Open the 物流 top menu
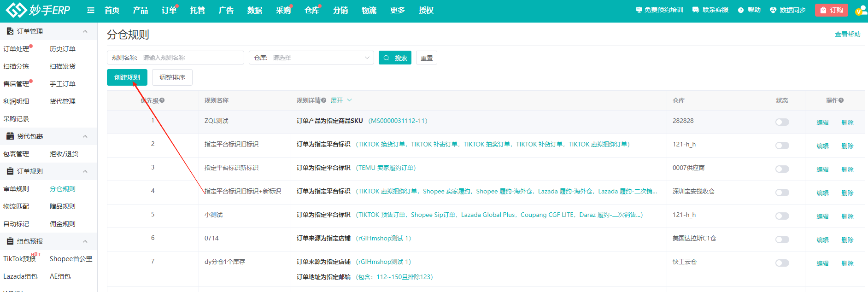 click(x=369, y=10)
